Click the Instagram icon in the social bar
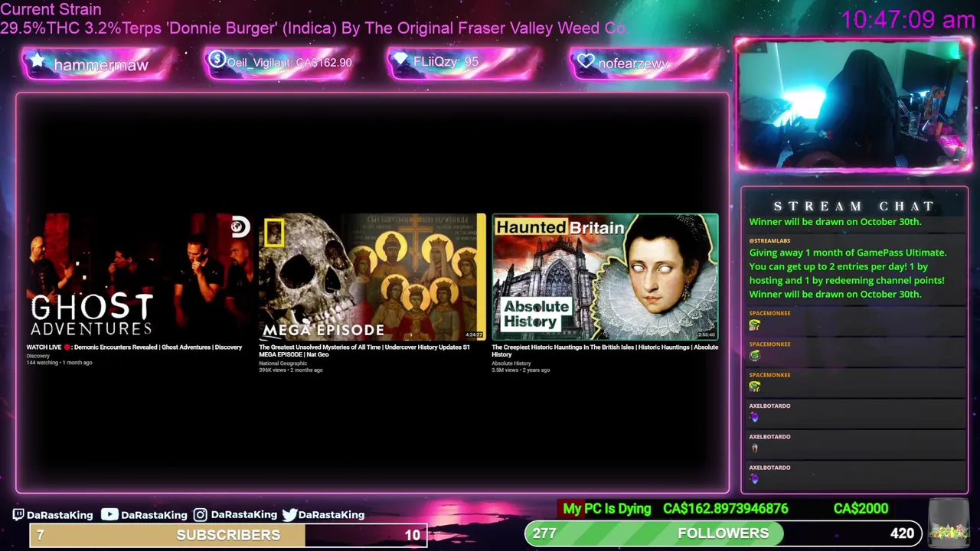Viewport: 980px width, 551px height. coord(200,515)
